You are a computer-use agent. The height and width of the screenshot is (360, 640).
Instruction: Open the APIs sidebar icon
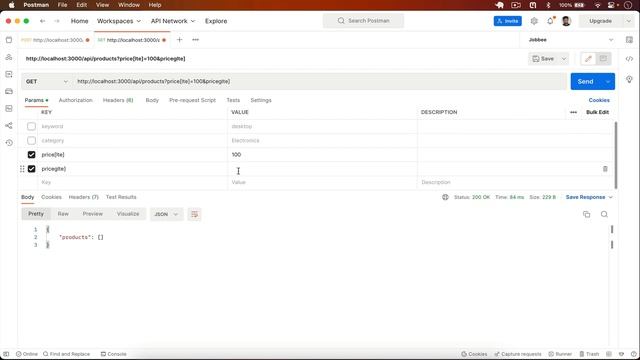[x=9, y=57]
